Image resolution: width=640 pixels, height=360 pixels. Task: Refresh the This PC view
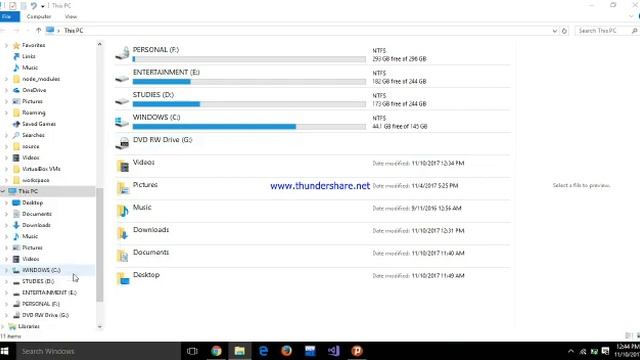coord(564,31)
